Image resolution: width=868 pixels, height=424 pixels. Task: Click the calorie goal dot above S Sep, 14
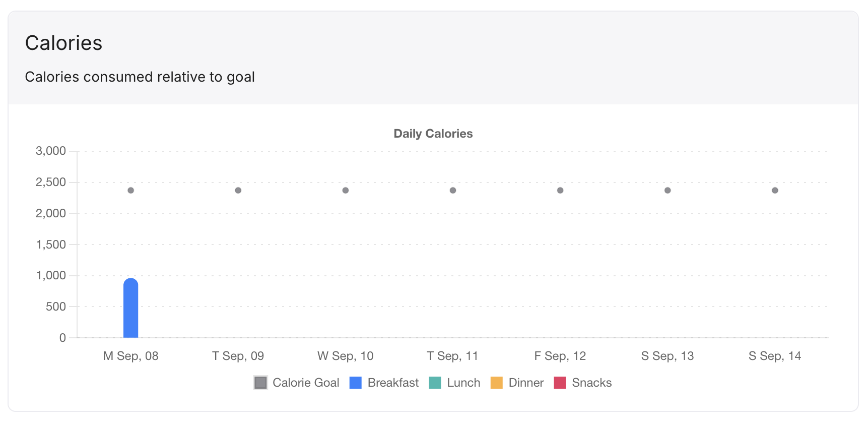775,191
